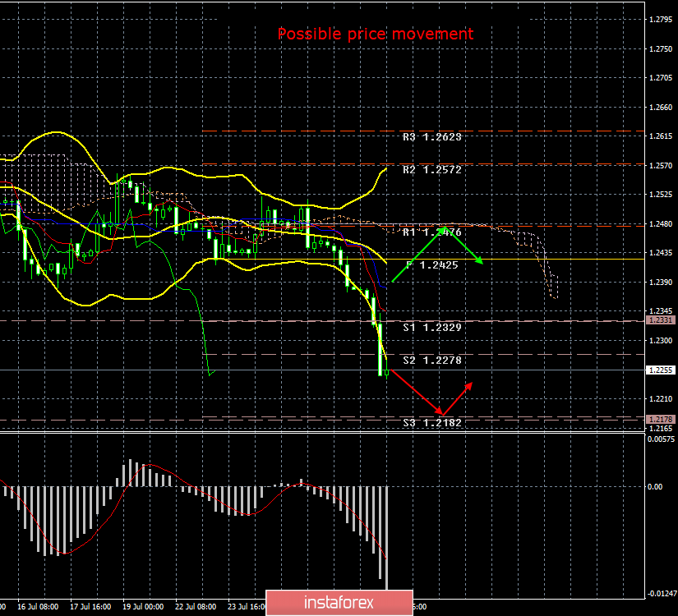The width and height of the screenshot is (678, 616).
Task: Click the 1.2705 price axis value
Action: [661, 78]
